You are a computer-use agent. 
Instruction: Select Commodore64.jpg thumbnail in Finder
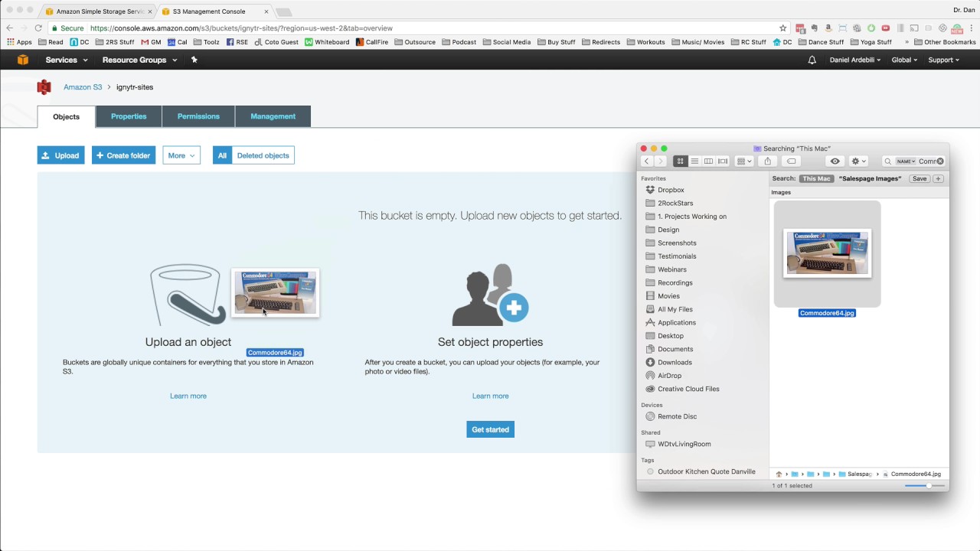[828, 253]
